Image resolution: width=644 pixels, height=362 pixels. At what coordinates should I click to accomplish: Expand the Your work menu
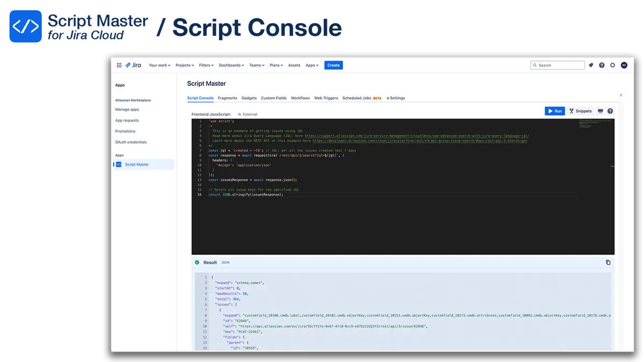point(159,65)
